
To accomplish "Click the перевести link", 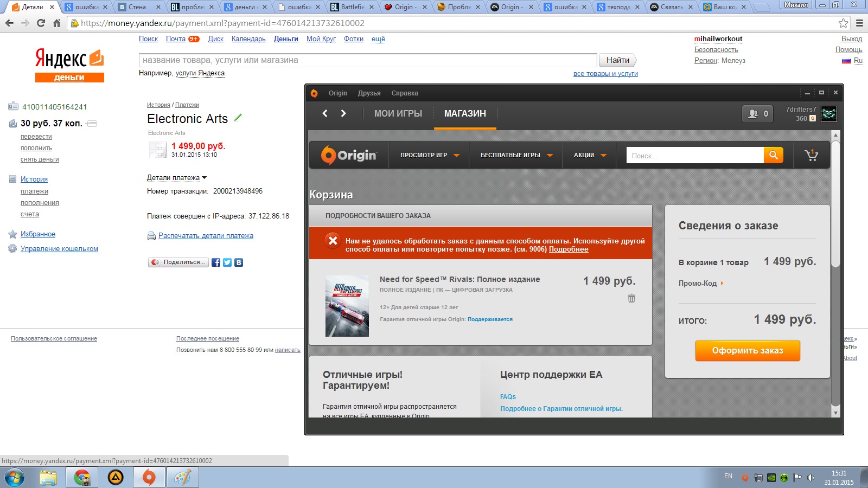I will pos(36,137).
